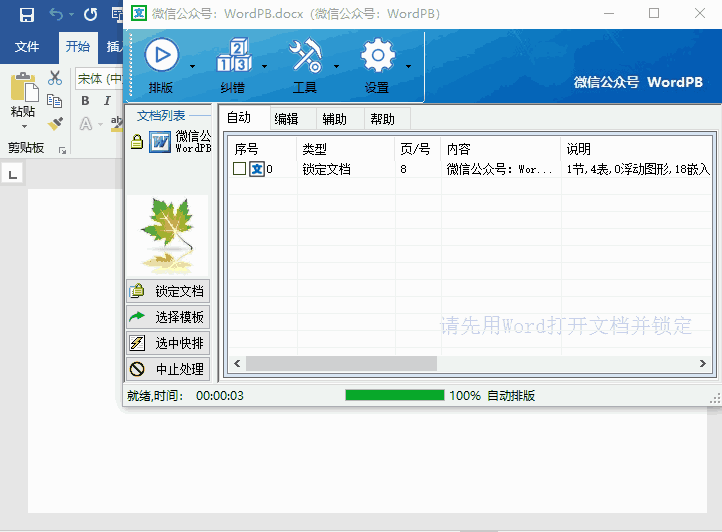The height and width of the screenshot is (532, 722).
Task: Tick the checkbox in row 0
Action: (x=239, y=169)
